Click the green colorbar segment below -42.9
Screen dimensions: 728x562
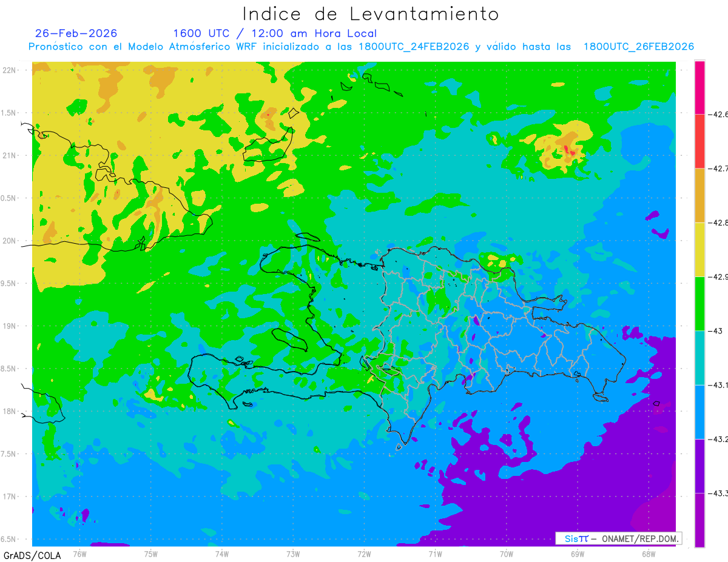click(699, 303)
